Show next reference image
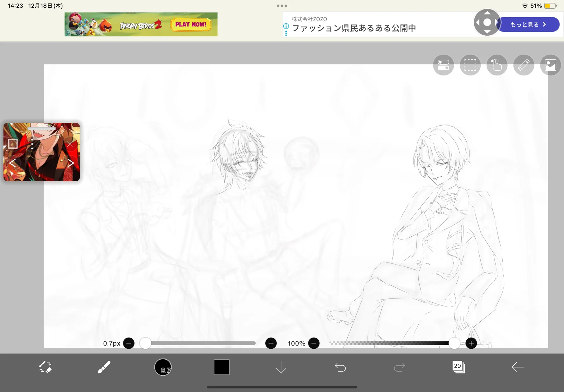Viewport: 564px width, 392px height. [x=71, y=163]
